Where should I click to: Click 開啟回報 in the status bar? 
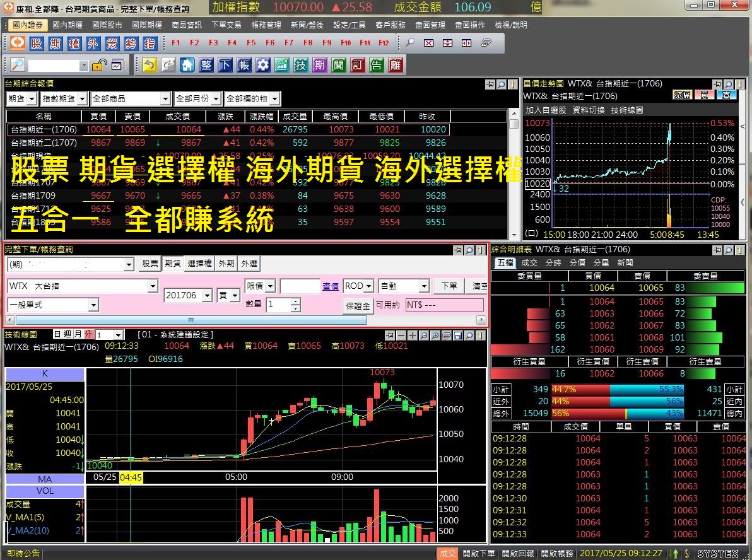tap(518, 553)
